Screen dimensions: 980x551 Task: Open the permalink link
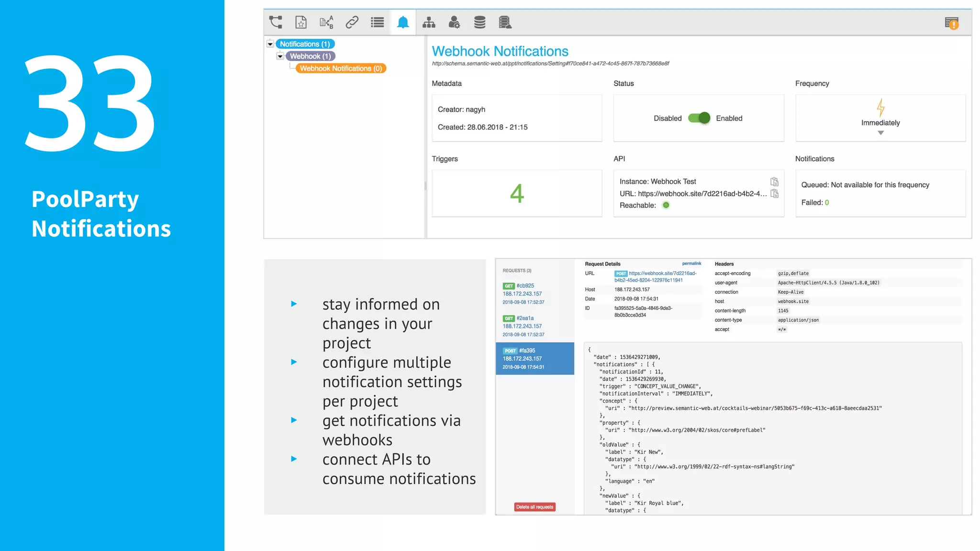(x=691, y=264)
